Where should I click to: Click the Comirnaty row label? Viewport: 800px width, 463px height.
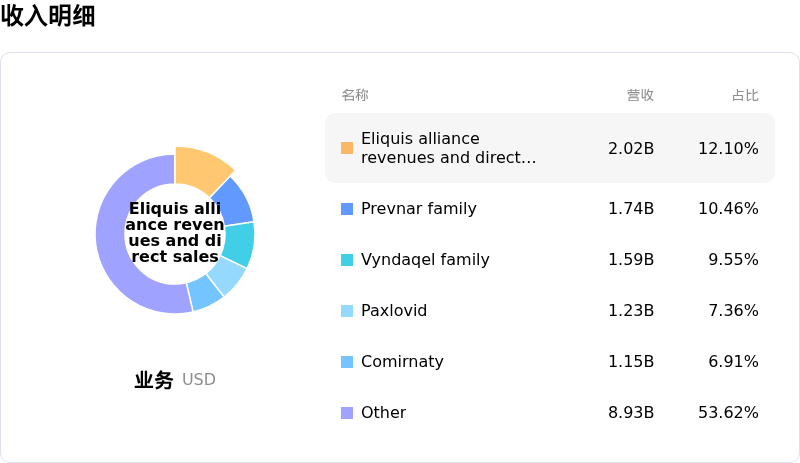(x=402, y=362)
